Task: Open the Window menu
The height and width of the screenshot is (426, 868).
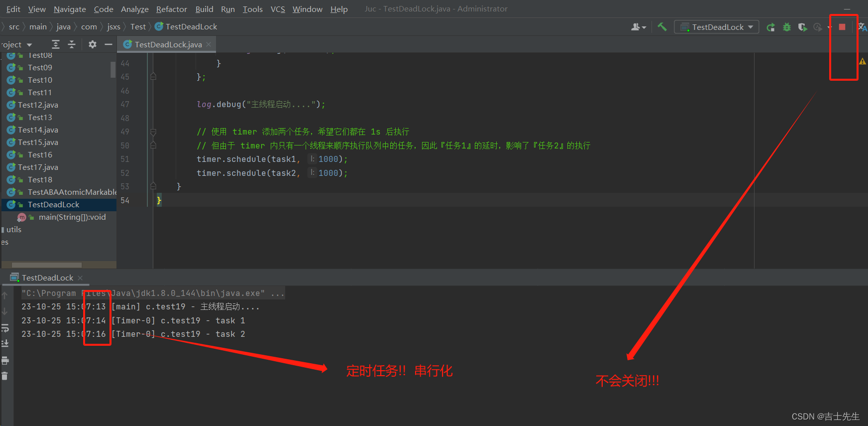Action: [308, 9]
